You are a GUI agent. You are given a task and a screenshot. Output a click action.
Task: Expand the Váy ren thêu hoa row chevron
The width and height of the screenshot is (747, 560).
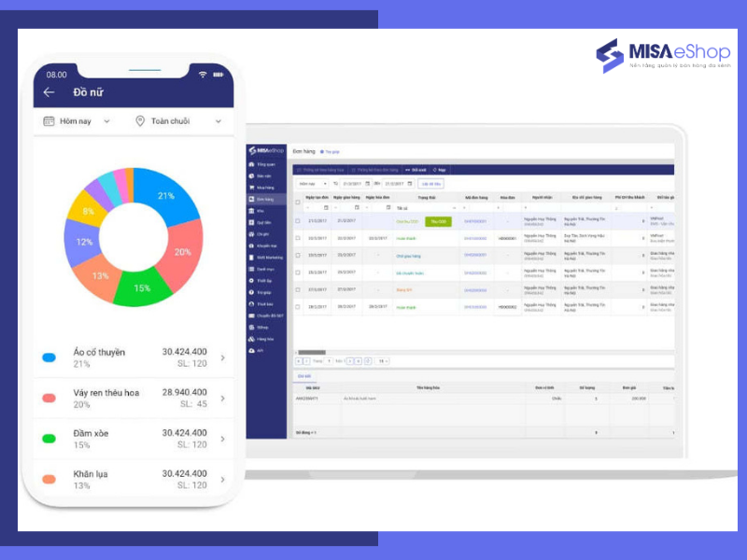222,399
